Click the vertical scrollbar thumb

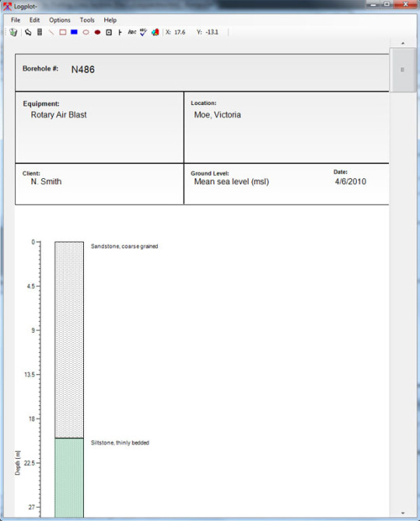(x=402, y=70)
